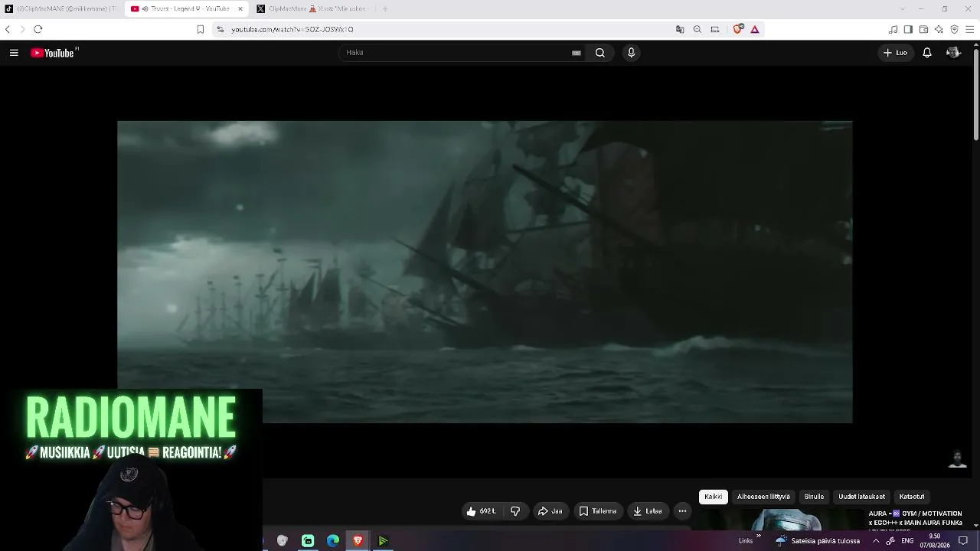The image size is (980, 551).
Task: Click the 'Luo' create button
Action: coord(895,53)
